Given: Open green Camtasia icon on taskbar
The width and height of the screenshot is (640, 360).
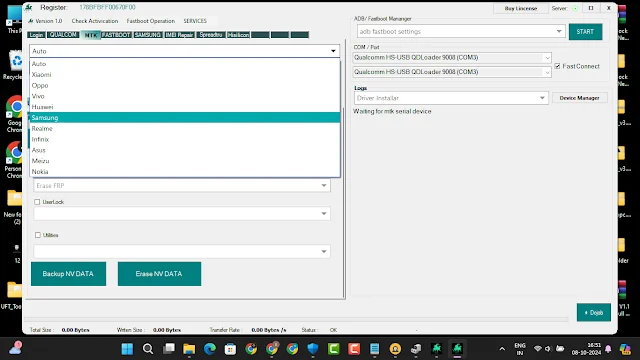Looking at the screenshot, I should click(333, 349).
